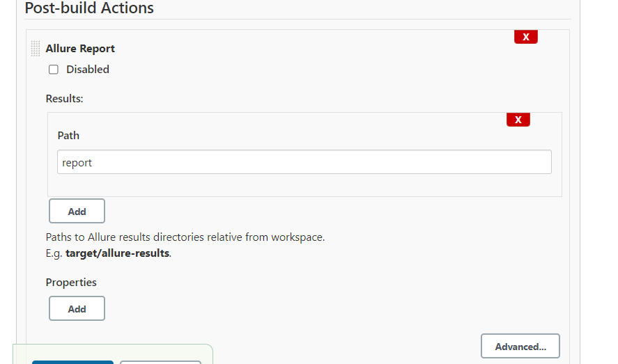The image size is (618, 364).
Task: Enable the Disabled checkbox
Action: pos(54,70)
